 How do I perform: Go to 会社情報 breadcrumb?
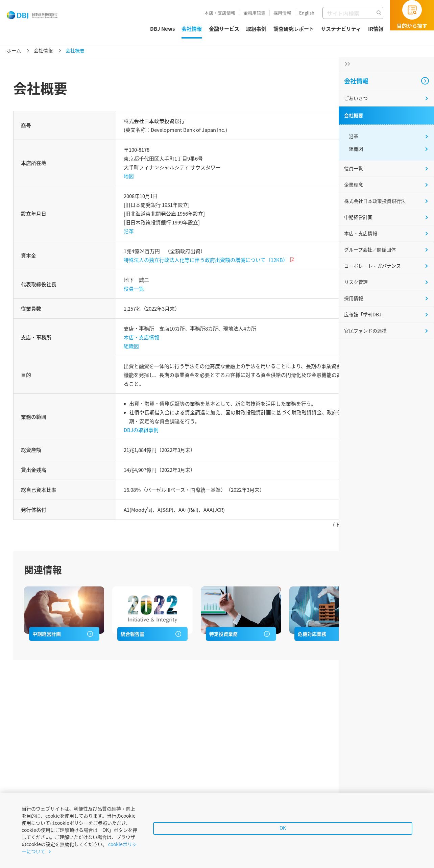coord(43,51)
